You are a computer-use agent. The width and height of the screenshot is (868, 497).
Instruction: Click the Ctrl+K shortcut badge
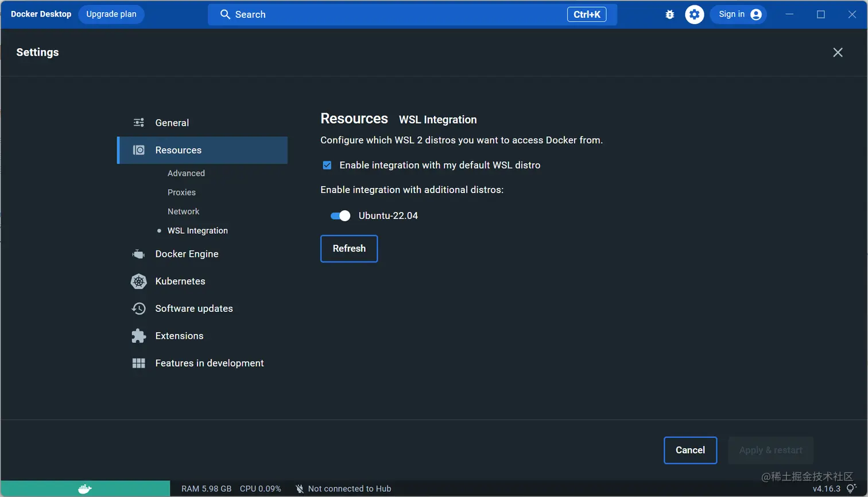(587, 14)
